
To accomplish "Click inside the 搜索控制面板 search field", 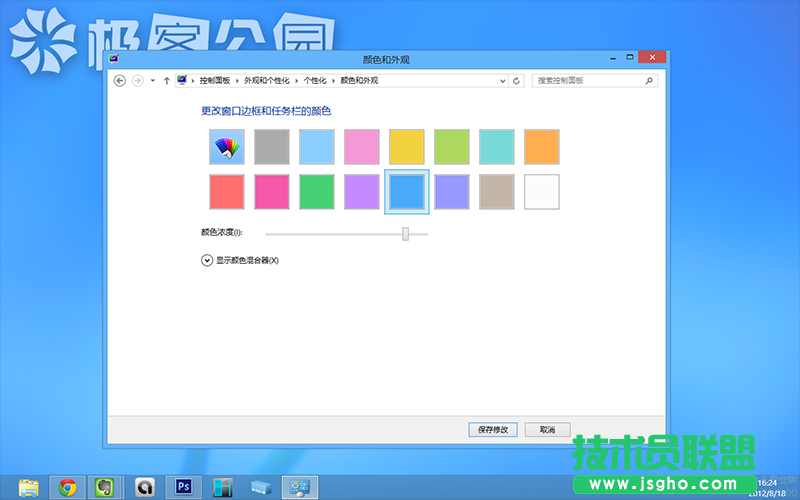I will tap(594, 81).
